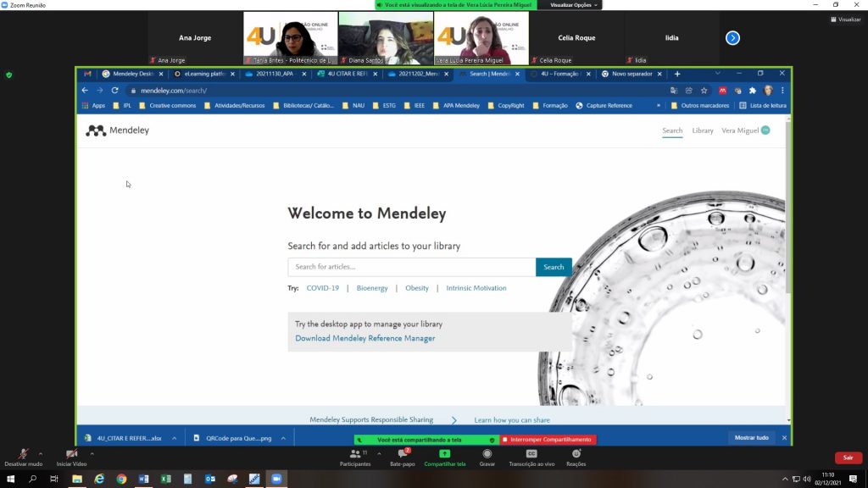Image resolution: width=868 pixels, height=488 pixels.
Task: Click the share page icon in address bar
Action: tap(688, 90)
